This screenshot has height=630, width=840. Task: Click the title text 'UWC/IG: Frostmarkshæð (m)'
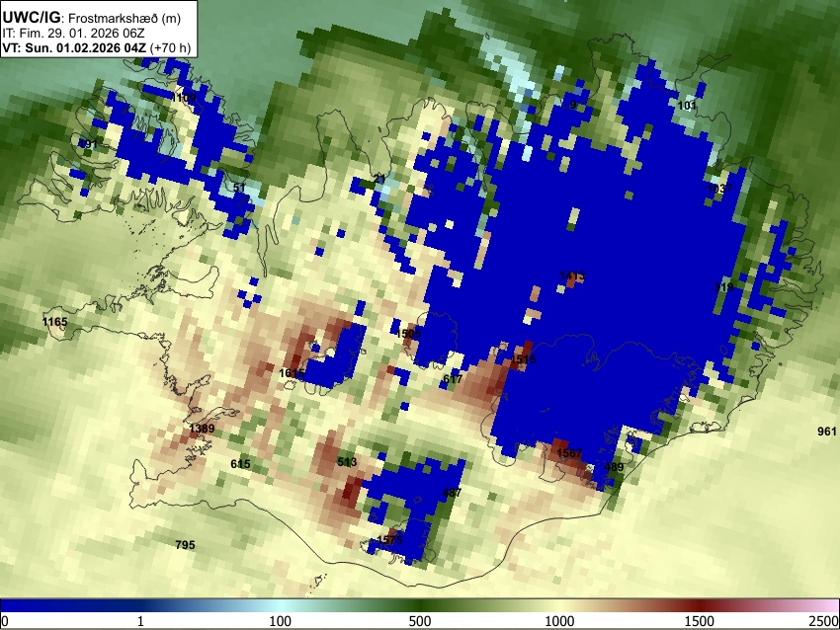coord(92,18)
